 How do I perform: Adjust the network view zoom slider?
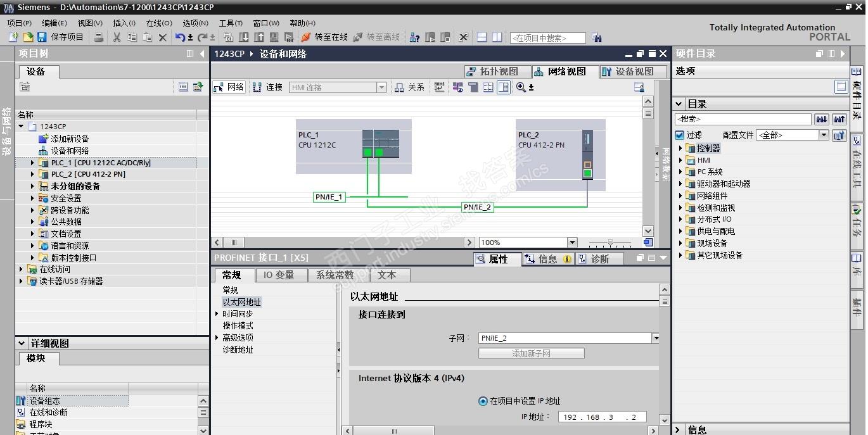610,243
